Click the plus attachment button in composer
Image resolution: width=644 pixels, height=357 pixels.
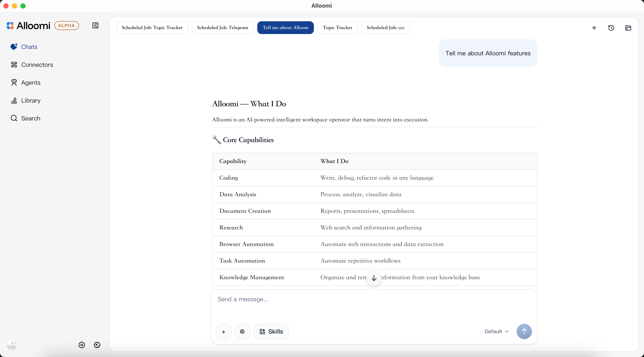pyautogui.click(x=223, y=331)
